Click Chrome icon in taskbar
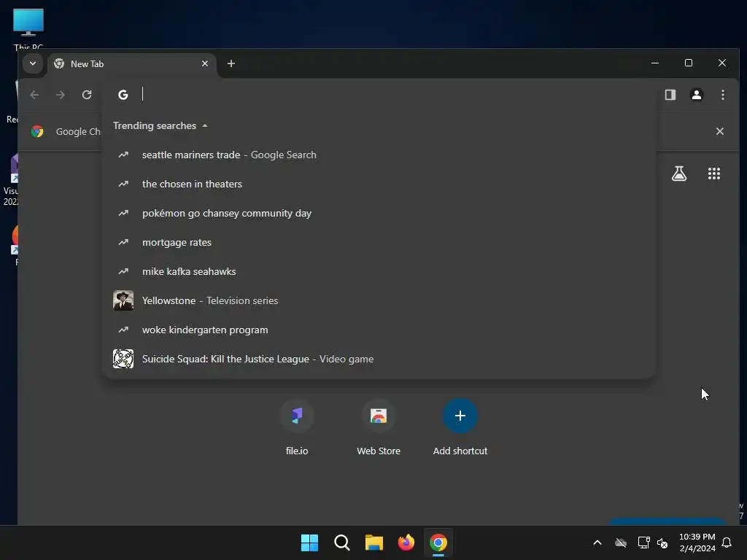Viewport: 747px width, 560px height. click(x=438, y=542)
